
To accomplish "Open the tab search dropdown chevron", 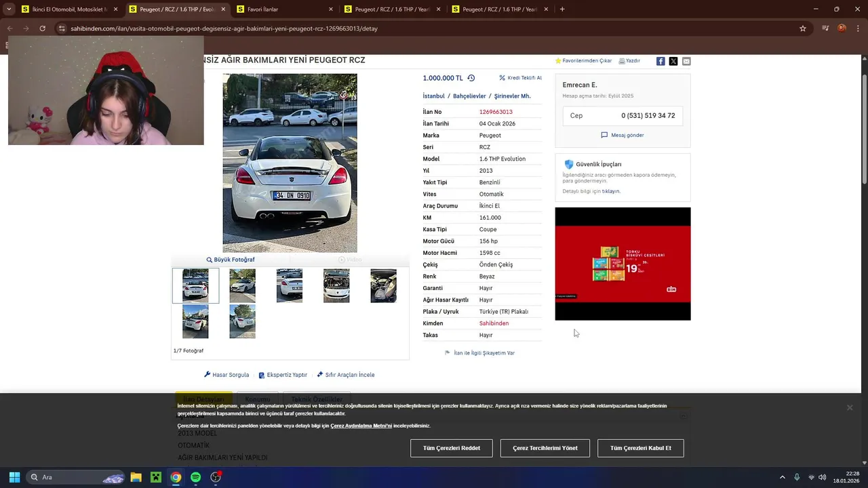I will click(9, 9).
